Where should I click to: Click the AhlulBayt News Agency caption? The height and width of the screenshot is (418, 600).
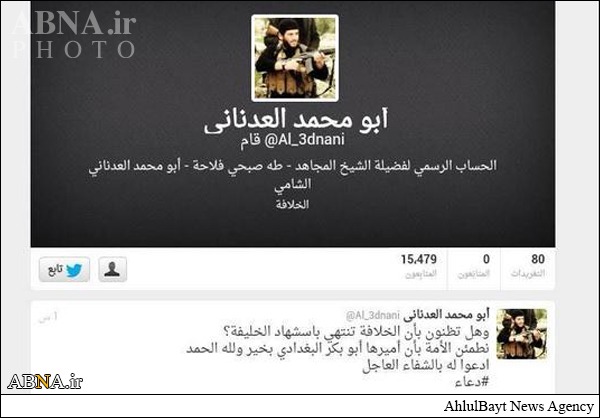click(519, 406)
